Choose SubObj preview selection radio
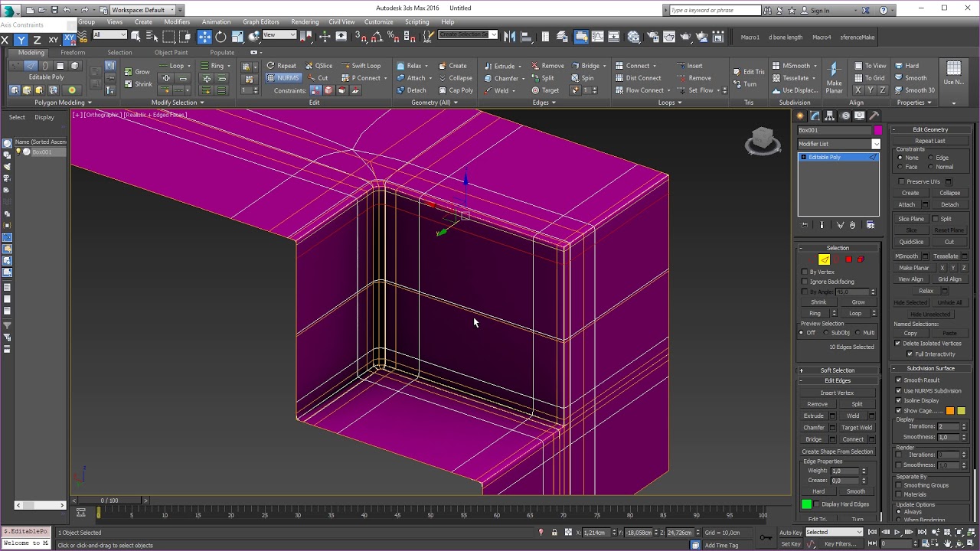Viewport: 980px width, 551px height. coord(827,333)
